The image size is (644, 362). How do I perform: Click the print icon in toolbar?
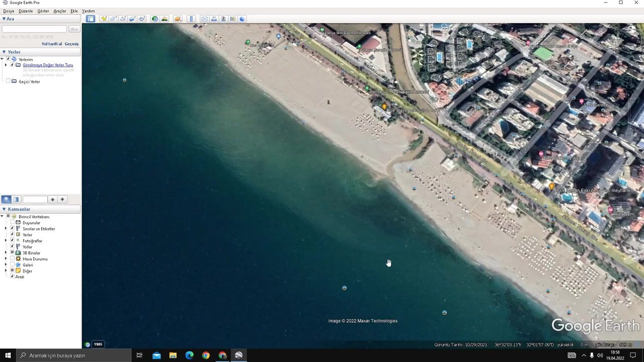pos(214,19)
